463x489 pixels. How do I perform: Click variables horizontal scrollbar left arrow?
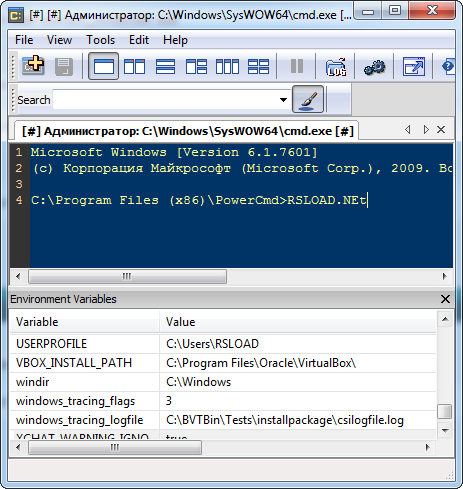[x=18, y=447]
